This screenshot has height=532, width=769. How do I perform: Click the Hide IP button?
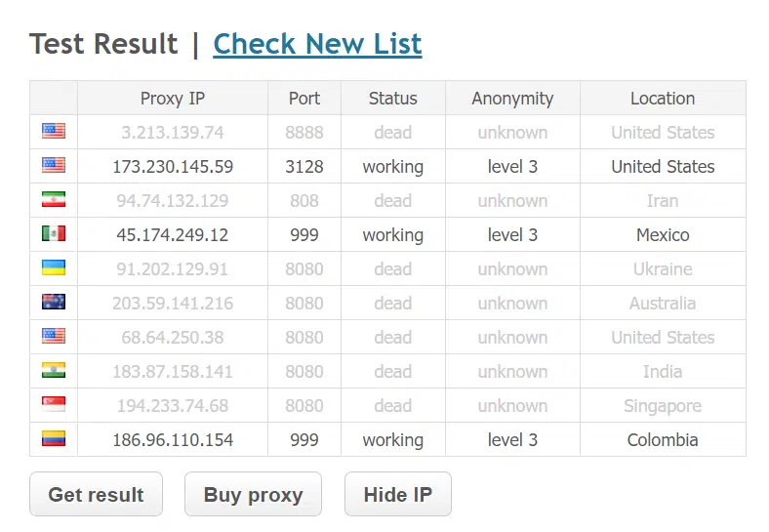[x=398, y=494]
